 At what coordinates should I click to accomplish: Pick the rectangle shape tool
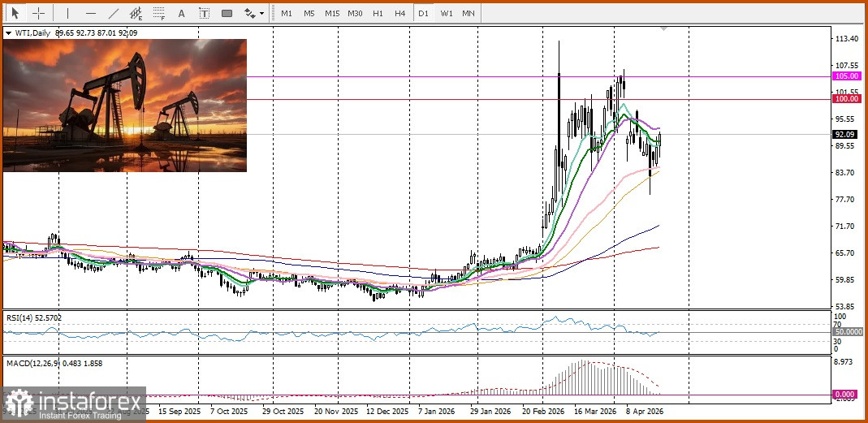tap(227, 14)
